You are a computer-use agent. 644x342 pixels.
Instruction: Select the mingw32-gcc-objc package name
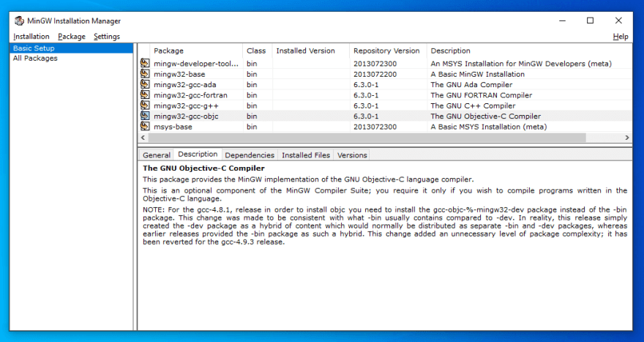click(186, 116)
